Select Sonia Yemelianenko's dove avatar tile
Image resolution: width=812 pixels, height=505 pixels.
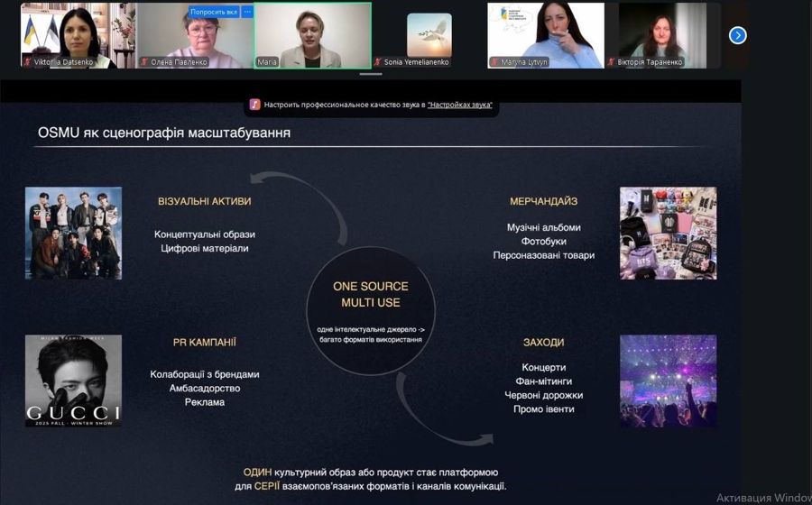point(429,34)
